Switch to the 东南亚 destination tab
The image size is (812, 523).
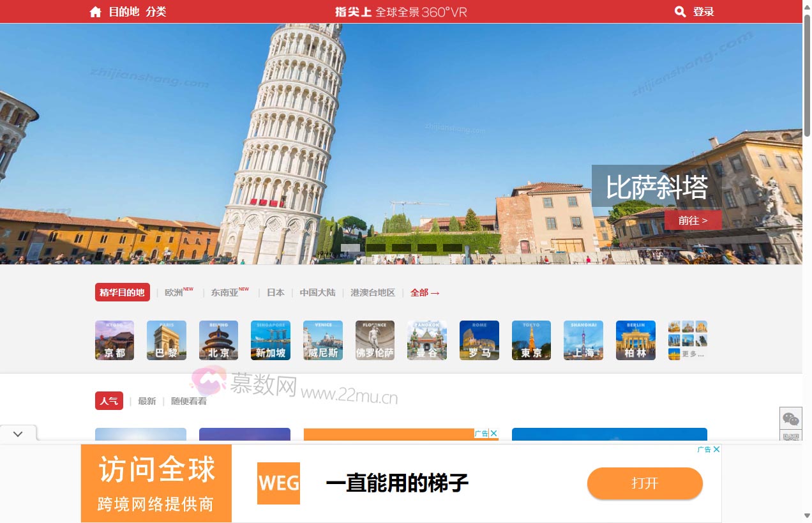[225, 292]
